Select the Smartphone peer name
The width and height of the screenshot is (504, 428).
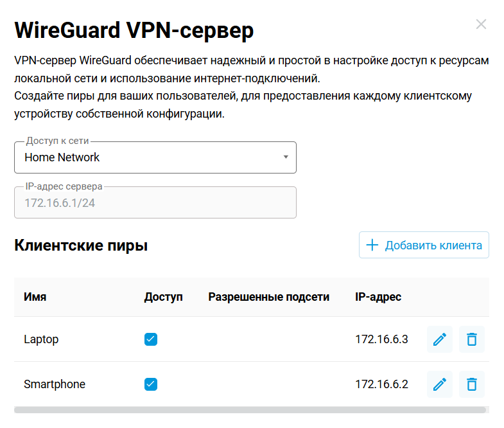(55, 384)
